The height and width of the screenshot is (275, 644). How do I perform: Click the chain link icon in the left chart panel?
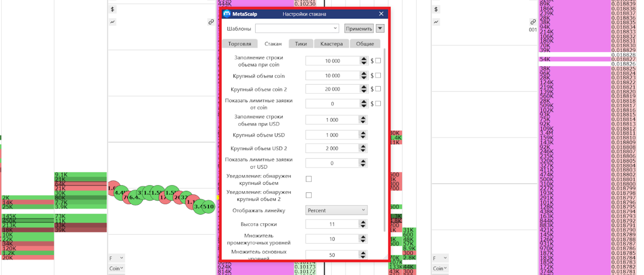coord(211,22)
